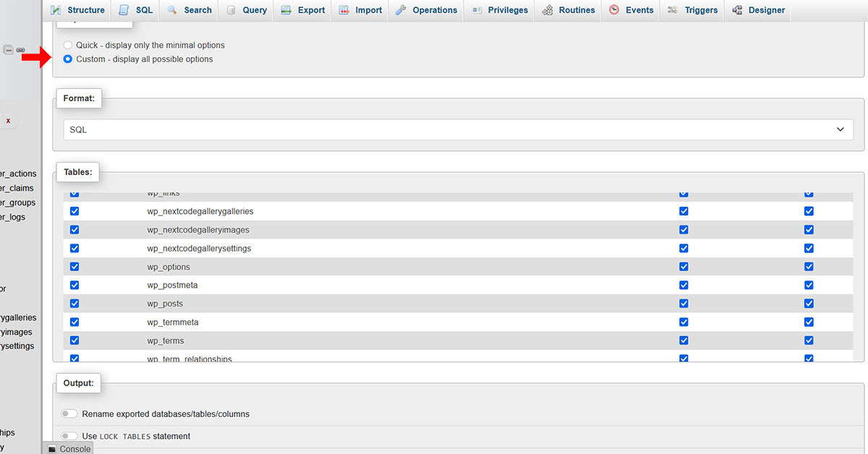Select the Quick export method radio button
The width and height of the screenshot is (868, 454).
click(x=68, y=45)
